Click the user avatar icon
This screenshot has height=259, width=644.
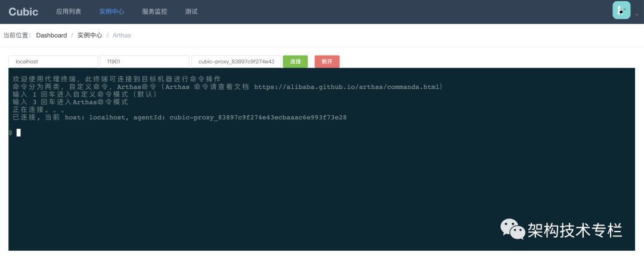[x=621, y=10]
